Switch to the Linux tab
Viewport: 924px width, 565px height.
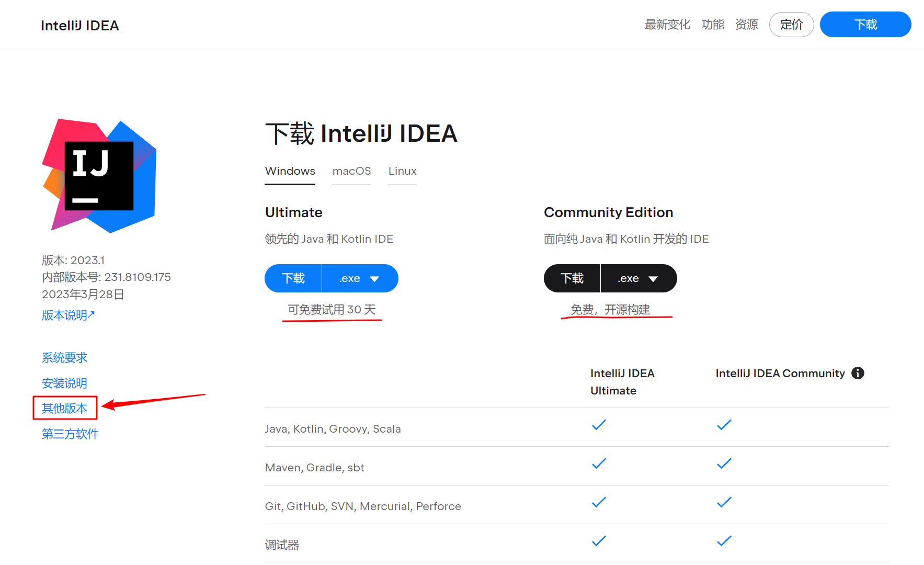click(402, 171)
